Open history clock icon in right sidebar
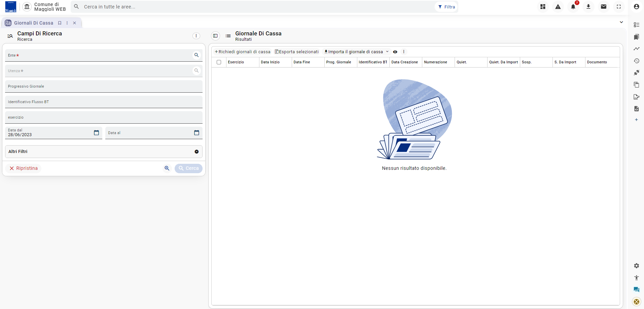Viewport: 644px width, 309px height. coord(636,61)
